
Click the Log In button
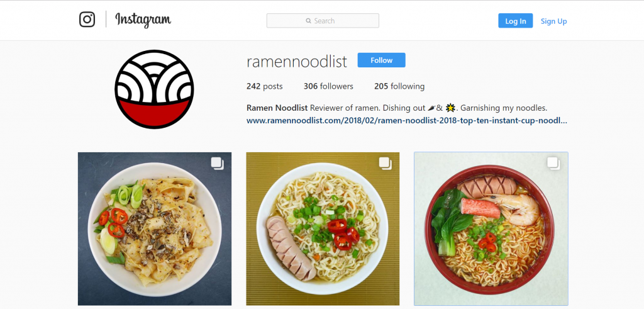516,21
